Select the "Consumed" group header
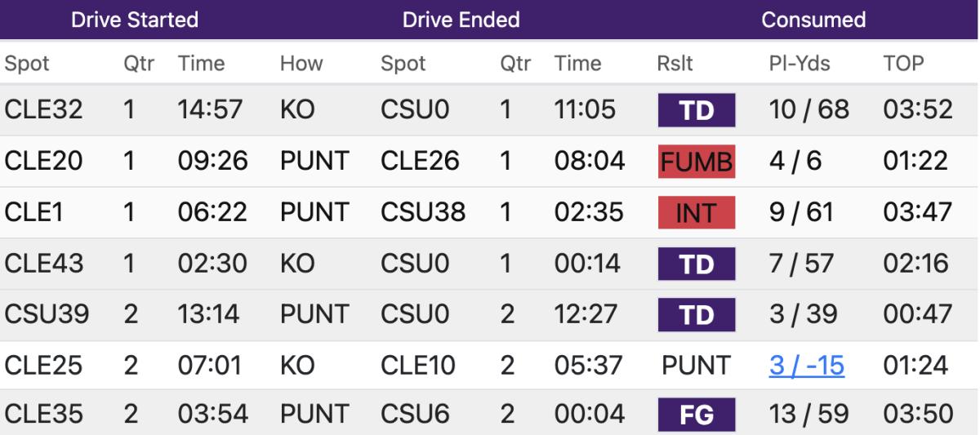This screenshot has height=435, width=980. [x=813, y=20]
